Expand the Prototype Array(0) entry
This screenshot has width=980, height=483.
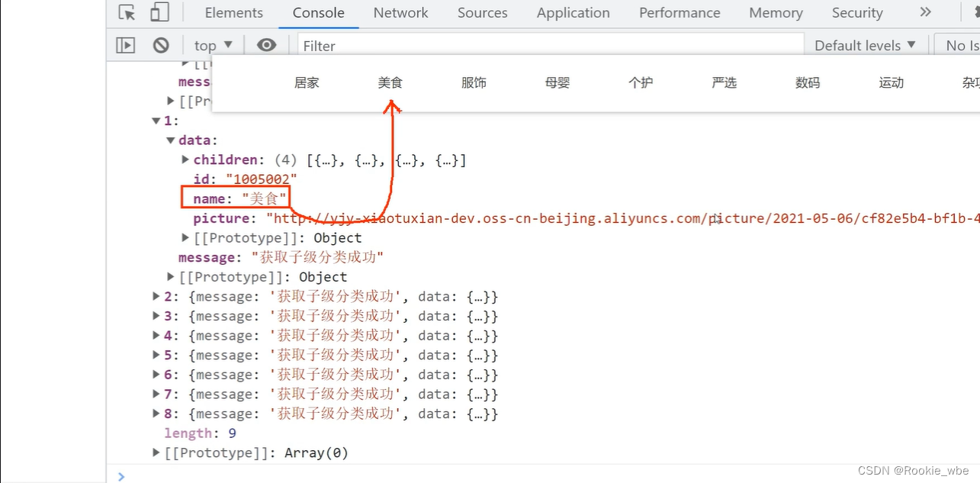click(156, 452)
